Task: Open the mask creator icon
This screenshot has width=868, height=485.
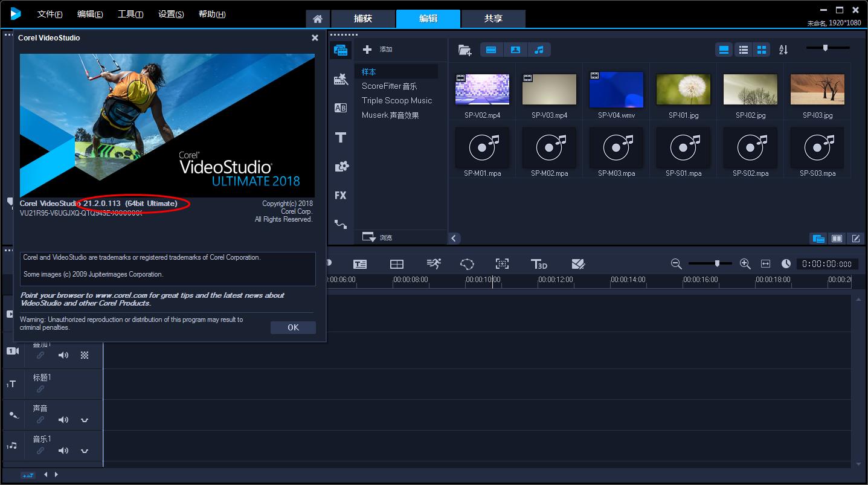Action: (467, 264)
